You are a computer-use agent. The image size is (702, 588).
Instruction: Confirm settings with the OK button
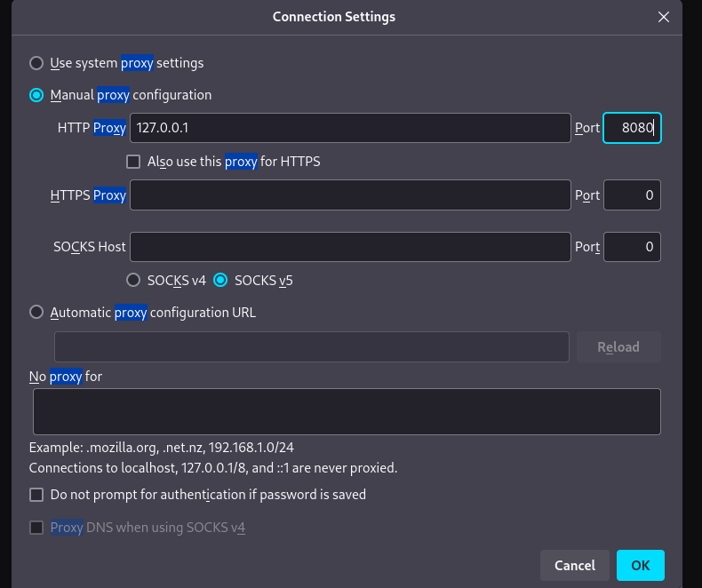tap(640, 565)
